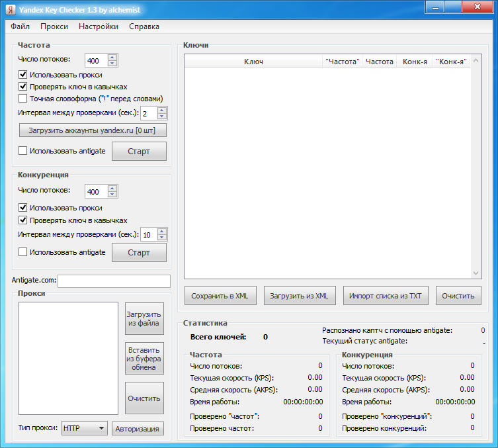
Task: Click the Всего ключей label
Action: [x=218, y=337]
